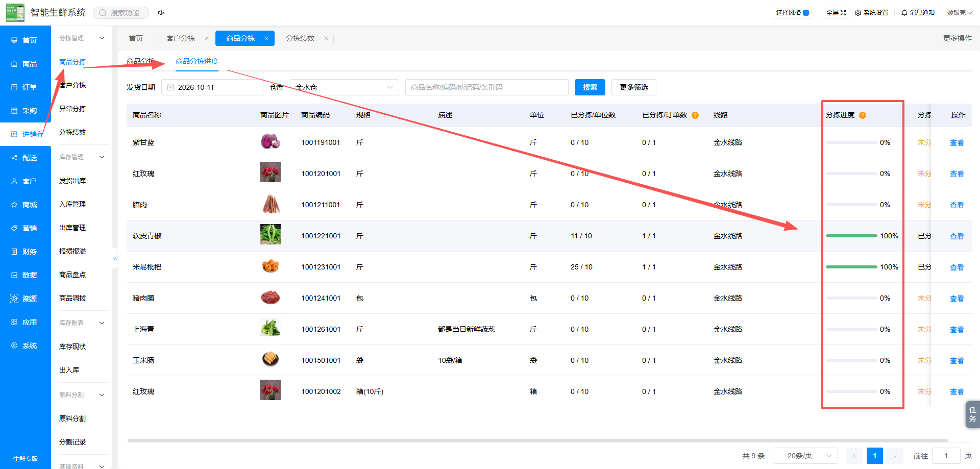Click the 100% progress bar for 软皮青椒
Screen dimensions: 980x469
coord(851,236)
